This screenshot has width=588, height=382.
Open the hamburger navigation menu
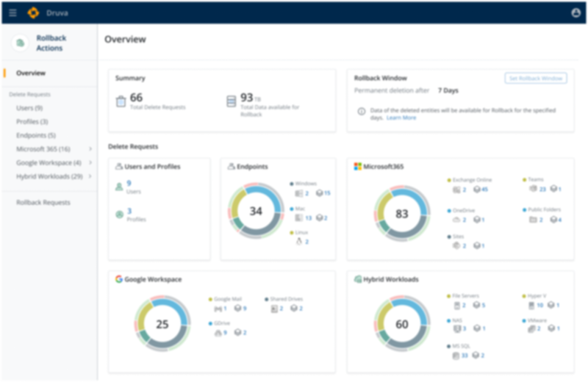(12, 13)
